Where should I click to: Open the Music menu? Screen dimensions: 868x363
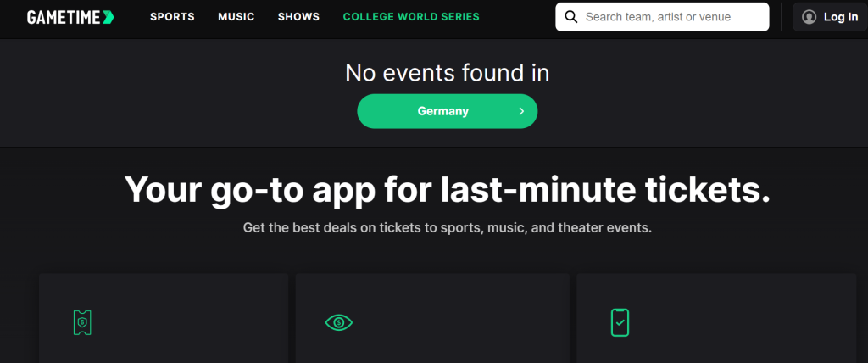pyautogui.click(x=236, y=17)
